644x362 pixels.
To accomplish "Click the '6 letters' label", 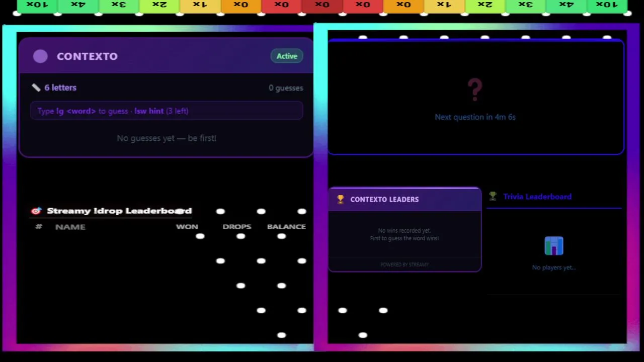I will [x=60, y=87].
